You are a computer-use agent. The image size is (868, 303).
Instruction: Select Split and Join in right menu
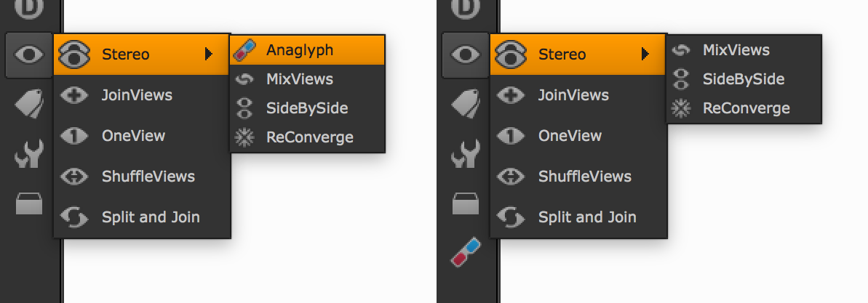[586, 217]
